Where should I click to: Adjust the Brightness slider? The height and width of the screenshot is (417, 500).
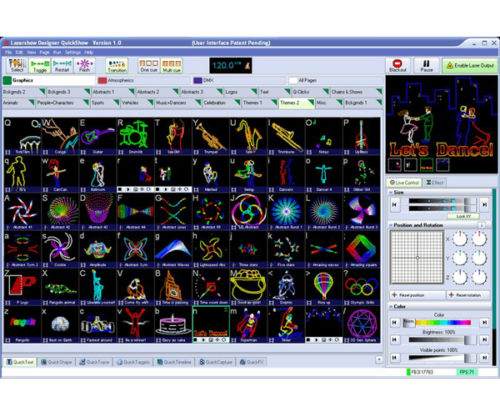pos(440,340)
